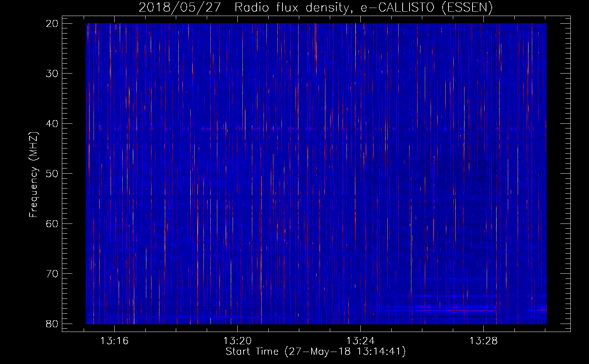Click the 13:28 time tick label
Screen dimensions: 589x364
pyautogui.click(x=483, y=341)
